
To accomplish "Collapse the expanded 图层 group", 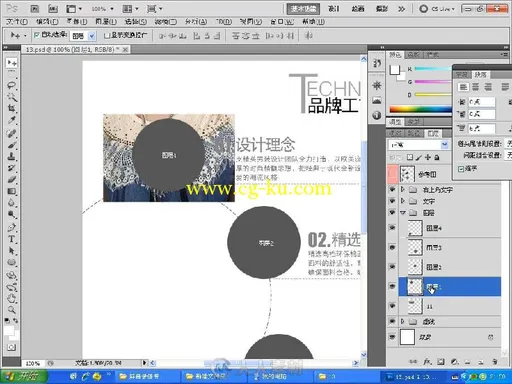I will (x=403, y=212).
